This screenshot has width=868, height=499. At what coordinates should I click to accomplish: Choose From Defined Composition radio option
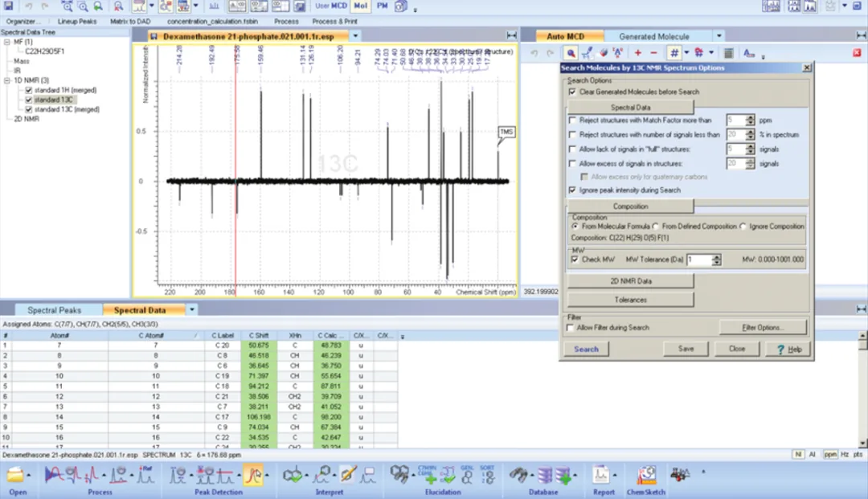tap(656, 227)
